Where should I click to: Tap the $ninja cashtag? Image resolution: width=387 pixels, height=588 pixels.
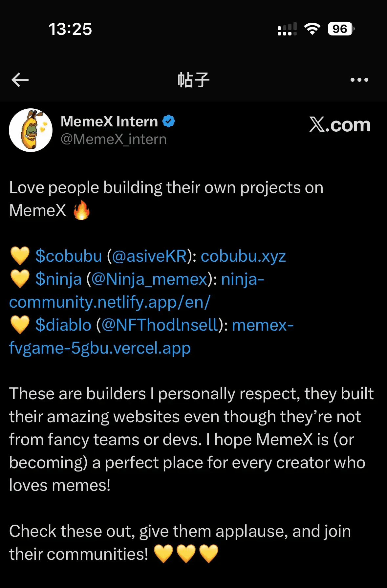[58, 279]
